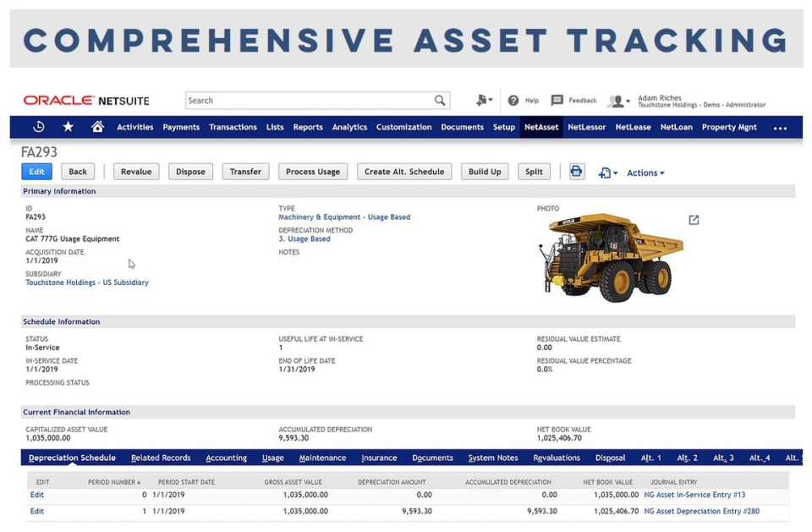Click the Feedback speech bubble icon
This screenshot has height=532, width=812.
(x=557, y=101)
